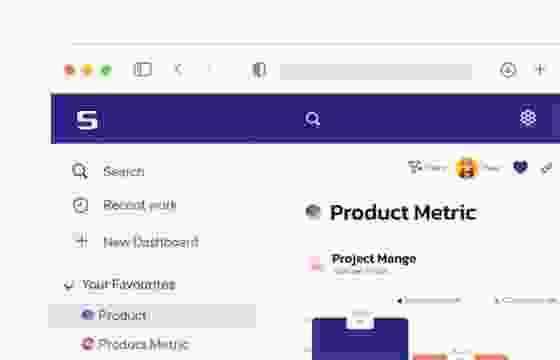The image size is (560, 360).
Task: Add a new browser tab with plus
Action: (x=540, y=69)
